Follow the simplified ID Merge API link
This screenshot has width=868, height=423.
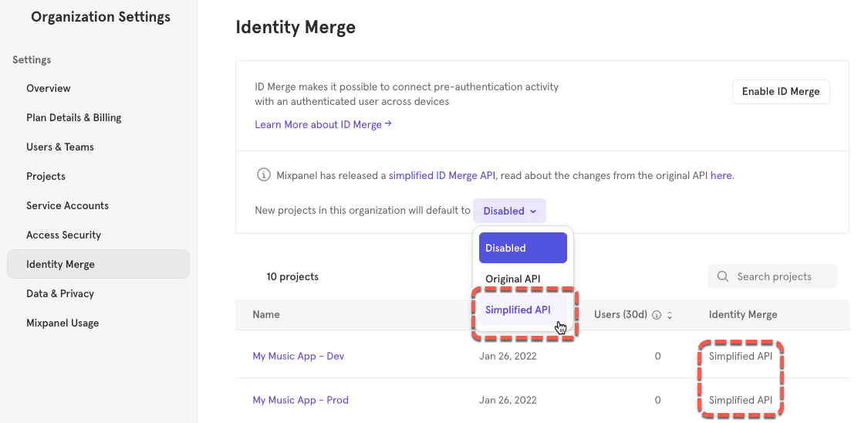(442, 175)
